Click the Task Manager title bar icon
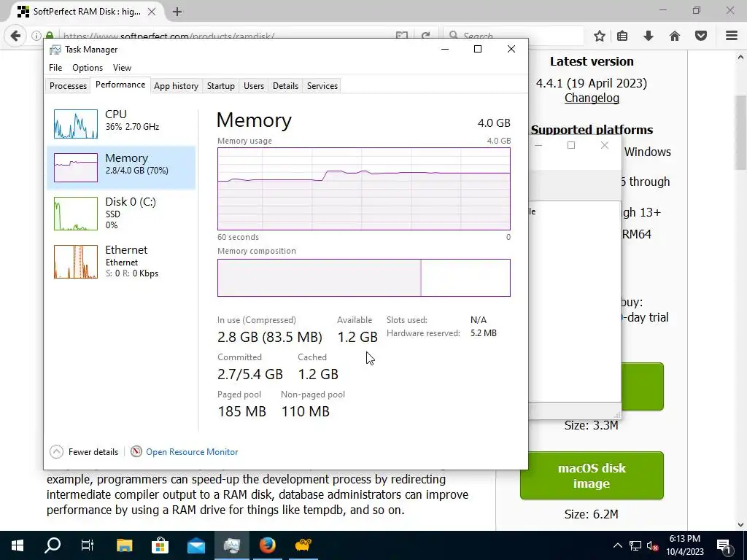The image size is (747, 560). pyautogui.click(x=55, y=50)
